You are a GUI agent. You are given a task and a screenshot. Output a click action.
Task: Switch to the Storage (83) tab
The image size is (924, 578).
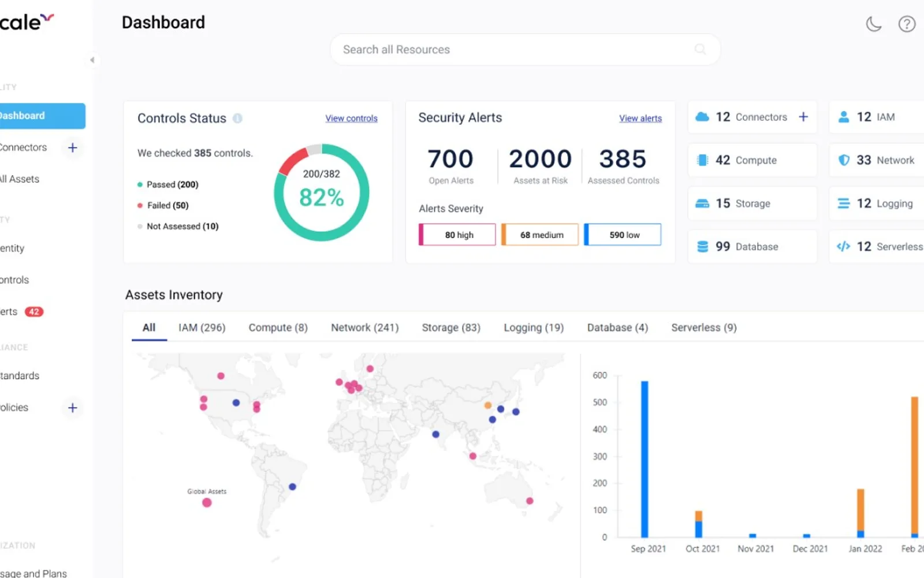[451, 328]
